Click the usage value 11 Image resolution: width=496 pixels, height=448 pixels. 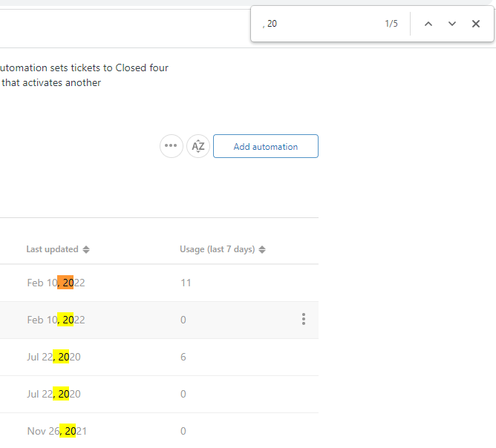pos(186,283)
